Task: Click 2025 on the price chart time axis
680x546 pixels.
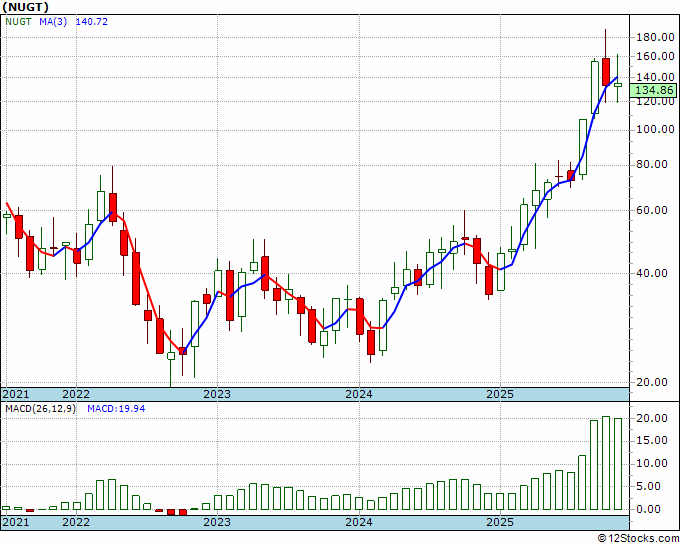Action: click(x=500, y=394)
